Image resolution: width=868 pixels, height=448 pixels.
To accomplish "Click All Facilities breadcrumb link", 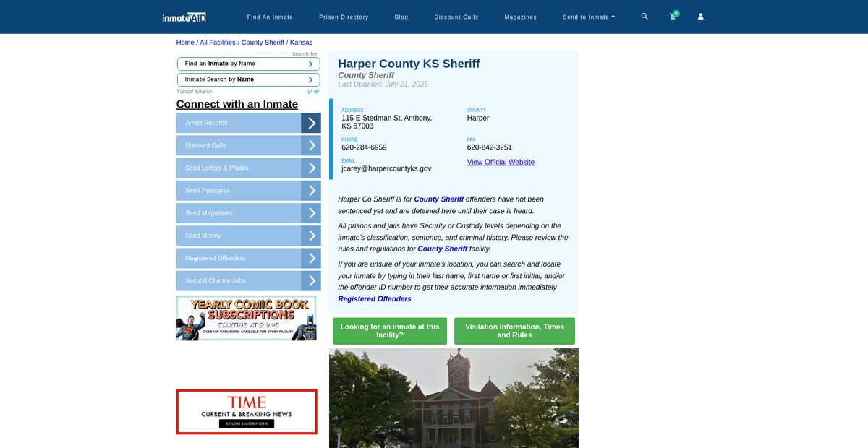I will [218, 42].
